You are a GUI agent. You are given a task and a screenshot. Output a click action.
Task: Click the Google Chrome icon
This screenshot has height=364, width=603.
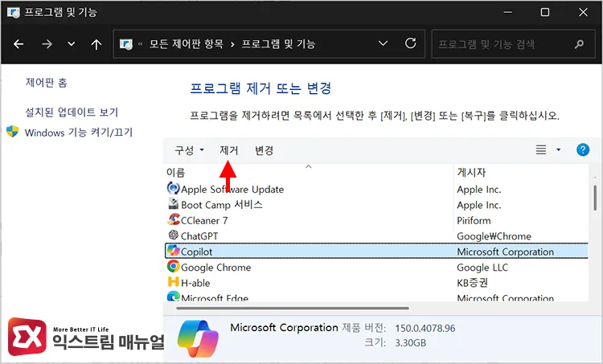point(173,266)
